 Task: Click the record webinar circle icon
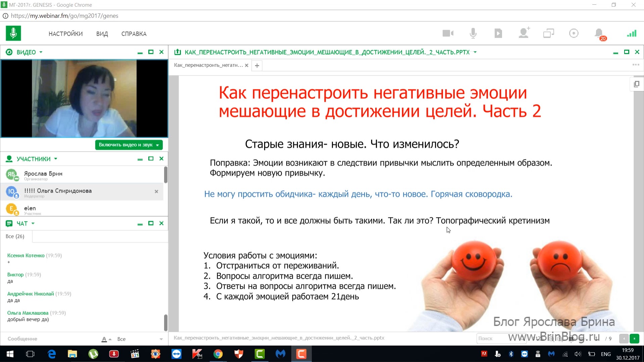pyautogui.click(x=574, y=33)
